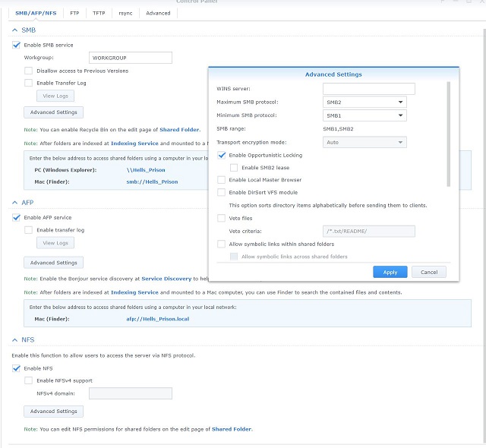Screen dimensions: 486x448
Task: Collapse the AFP section
Action: [x=14, y=202]
